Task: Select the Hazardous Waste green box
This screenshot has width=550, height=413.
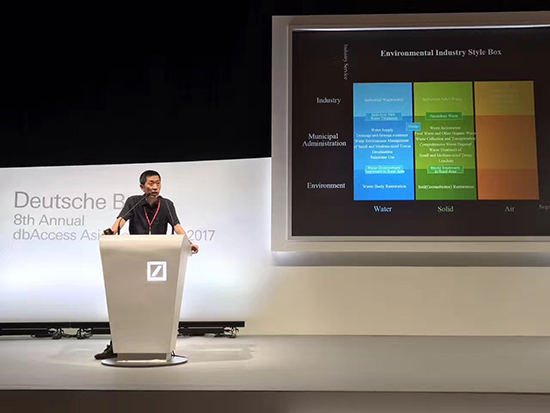Action: [444, 115]
